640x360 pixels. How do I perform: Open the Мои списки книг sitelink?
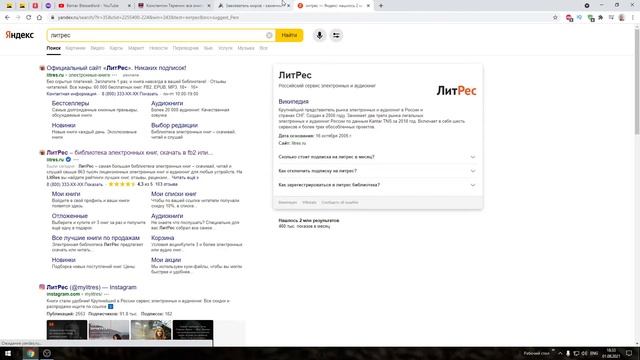pyautogui.click(x=174, y=194)
